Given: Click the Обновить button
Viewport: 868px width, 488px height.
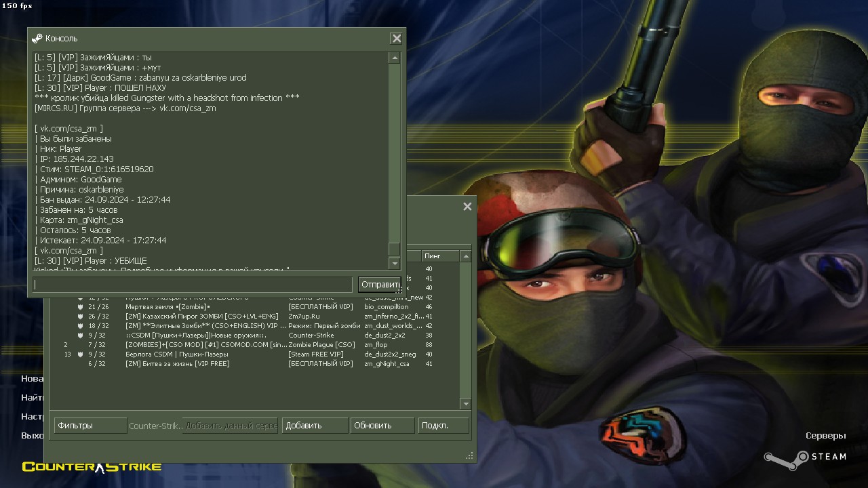Looking at the screenshot, I should 382,426.
